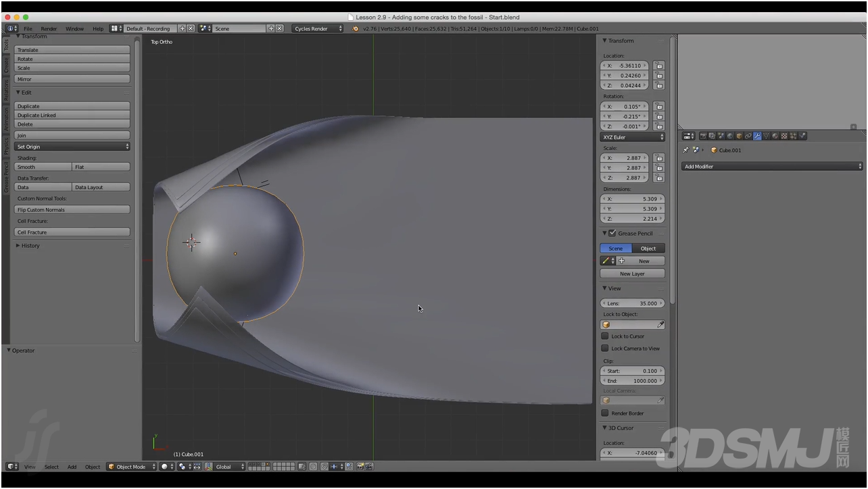Toggle lock on Location Y

[658, 76]
